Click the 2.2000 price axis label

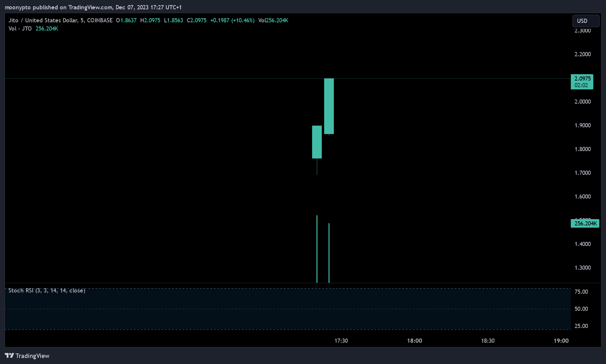point(583,54)
